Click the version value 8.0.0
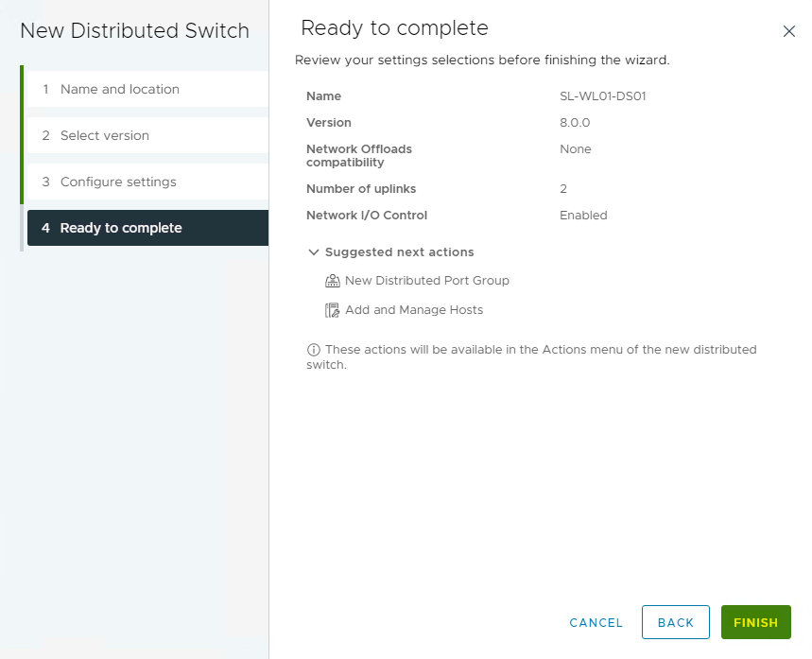Viewport: 812px width, 659px height. pyautogui.click(x=575, y=123)
